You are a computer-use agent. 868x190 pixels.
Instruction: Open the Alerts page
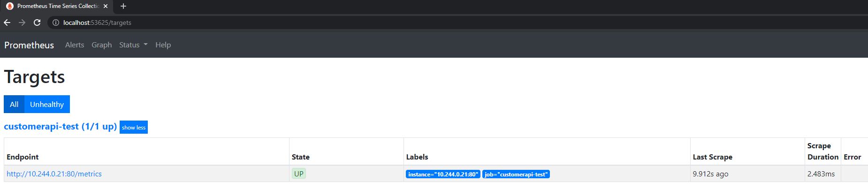point(75,45)
